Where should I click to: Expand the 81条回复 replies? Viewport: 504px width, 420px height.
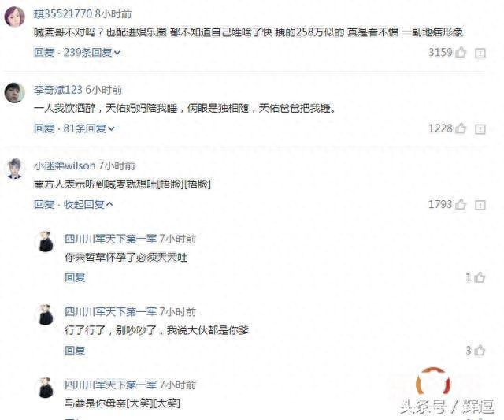point(89,128)
